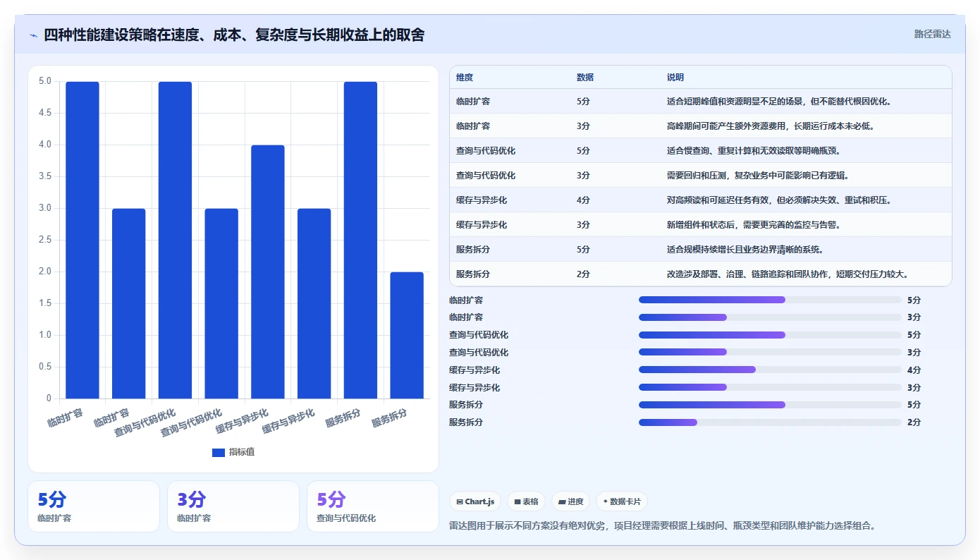The width and height of the screenshot is (980, 560).
Task: Click the 3分 临时扩容 stat card
Action: pyautogui.click(x=233, y=506)
